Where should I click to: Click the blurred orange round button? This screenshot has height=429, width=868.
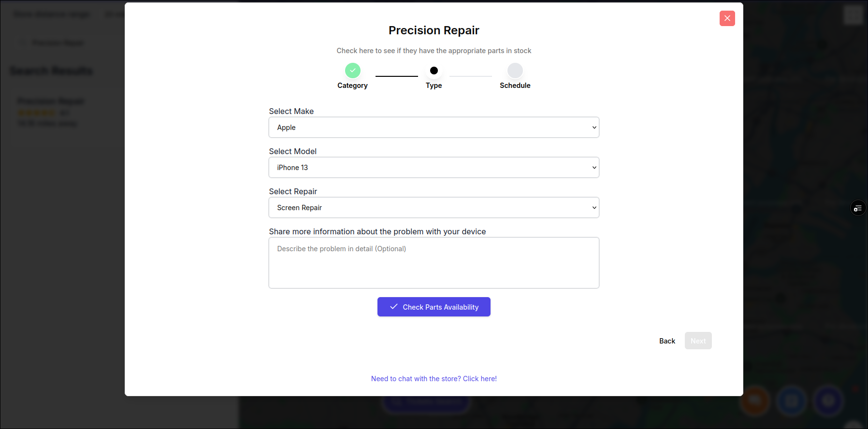pyautogui.click(x=755, y=400)
